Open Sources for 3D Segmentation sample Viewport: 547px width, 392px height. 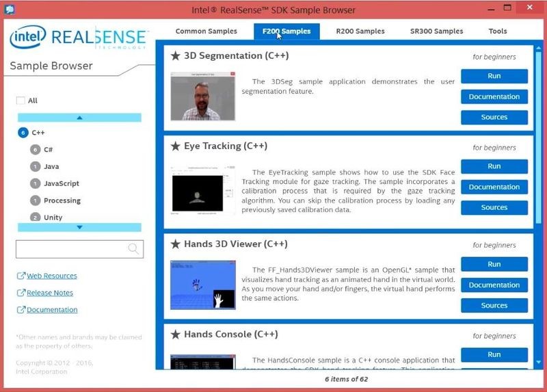[494, 117]
